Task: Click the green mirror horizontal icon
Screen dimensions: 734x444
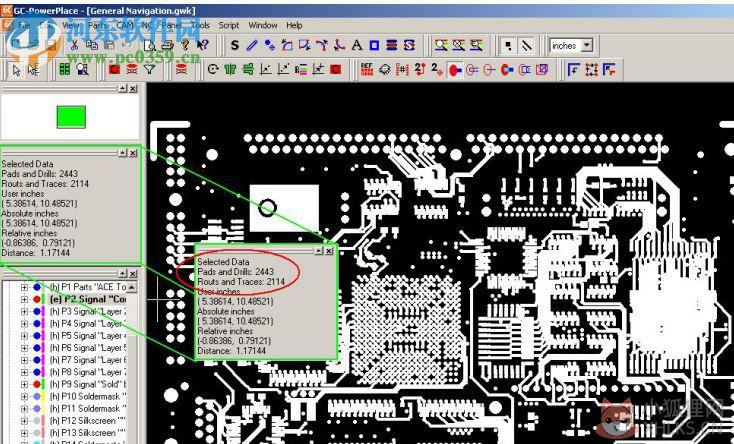Action: pos(230,70)
